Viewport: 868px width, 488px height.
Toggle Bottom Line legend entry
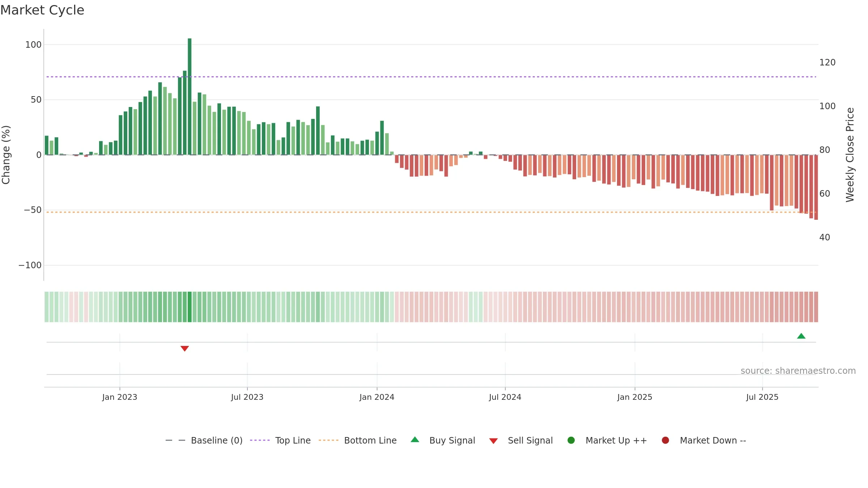pos(358,440)
